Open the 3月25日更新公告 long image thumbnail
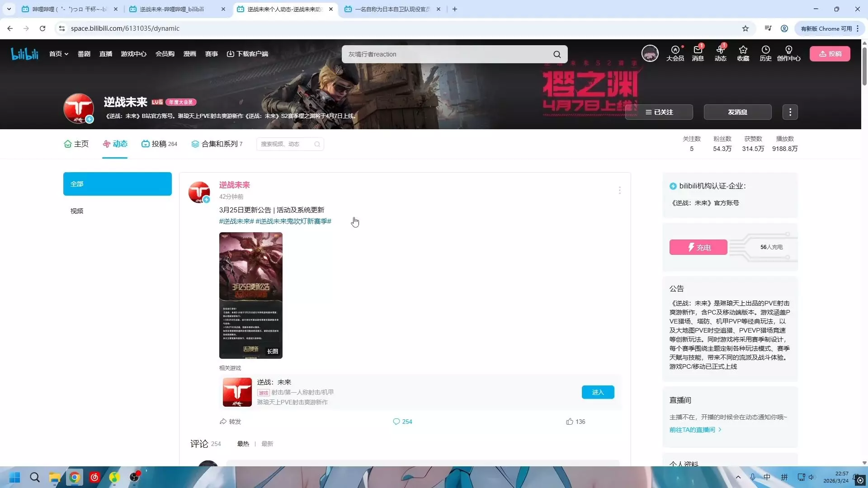 pyautogui.click(x=251, y=296)
